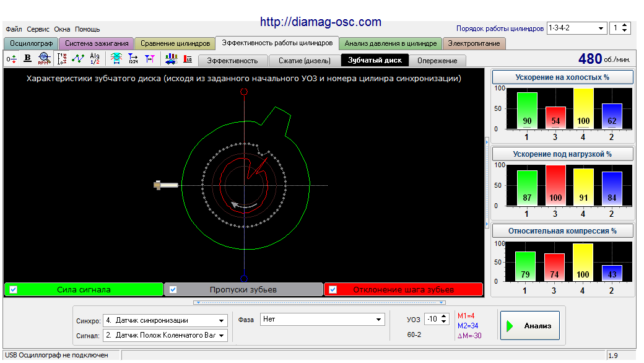
Task: Open the Файл menu
Action: click(14, 29)
